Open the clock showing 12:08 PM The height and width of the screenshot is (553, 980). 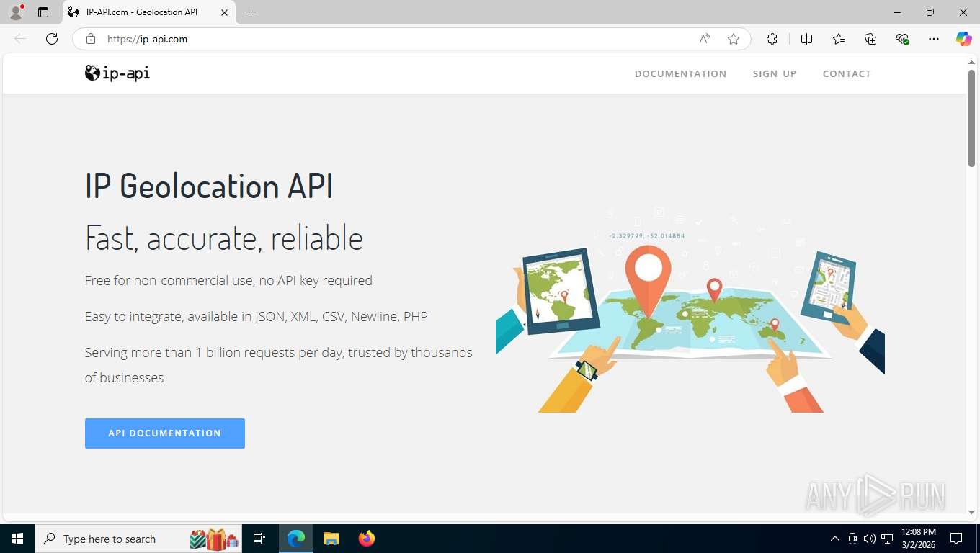(x=919, y=539)
